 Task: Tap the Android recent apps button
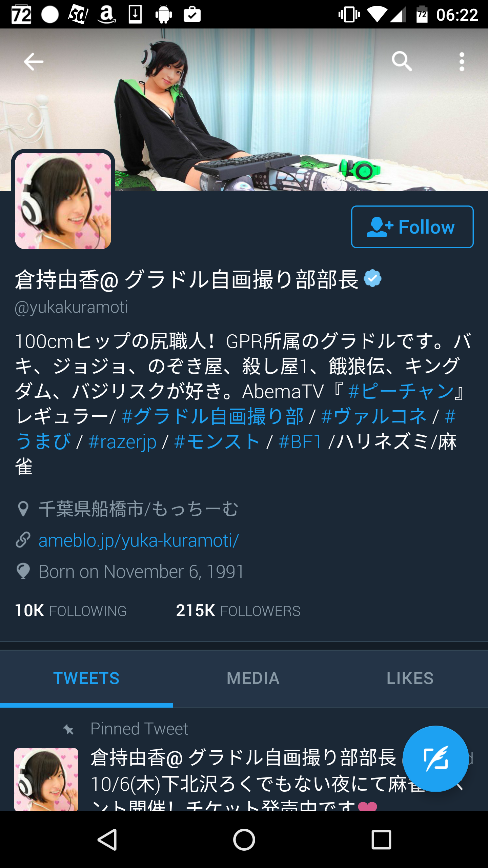tap(381, 840)
